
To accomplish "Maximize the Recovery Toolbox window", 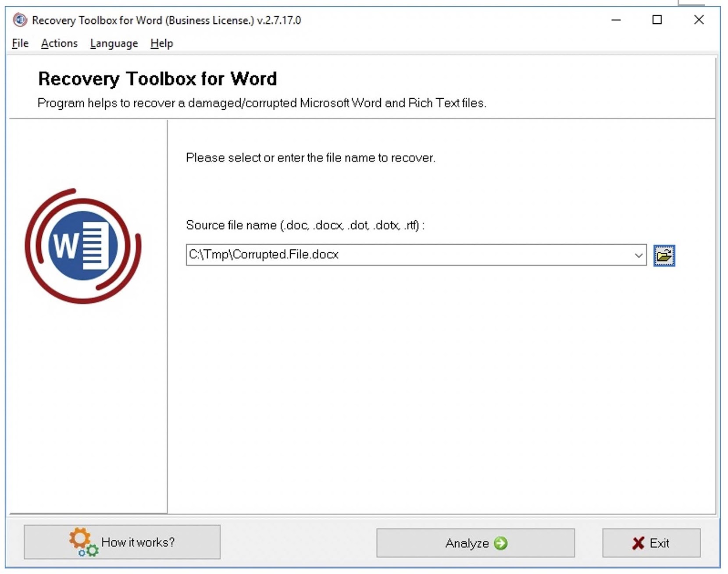I will tap(657, 20).
